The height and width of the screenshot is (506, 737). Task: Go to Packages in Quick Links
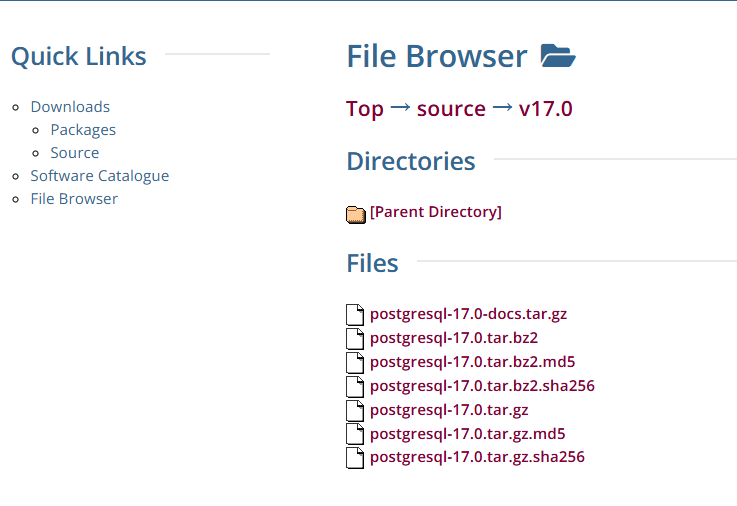point(83,130)
